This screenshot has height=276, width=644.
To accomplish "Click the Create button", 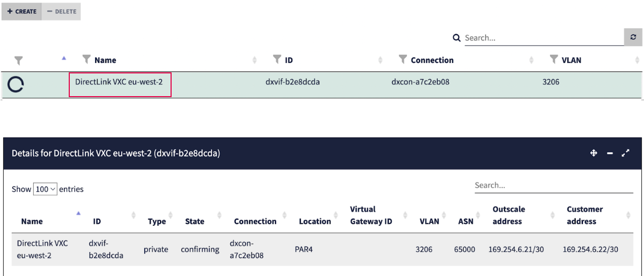I will [x=22, y=11].
